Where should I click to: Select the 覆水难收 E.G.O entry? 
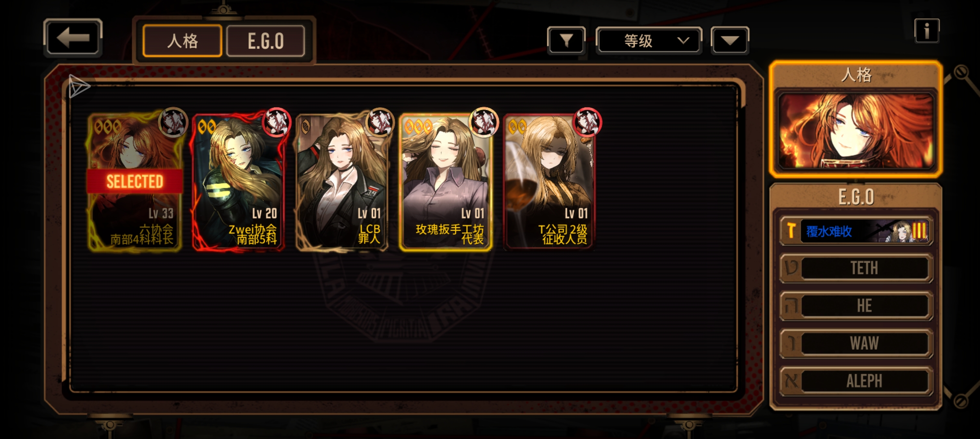coord(856,231)
